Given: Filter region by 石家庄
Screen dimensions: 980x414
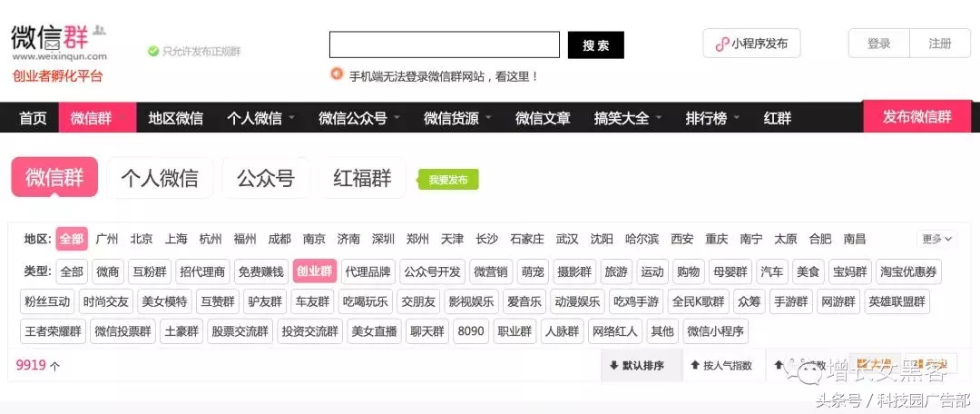Looking at the screenshot, I should [x=527, y=239].
